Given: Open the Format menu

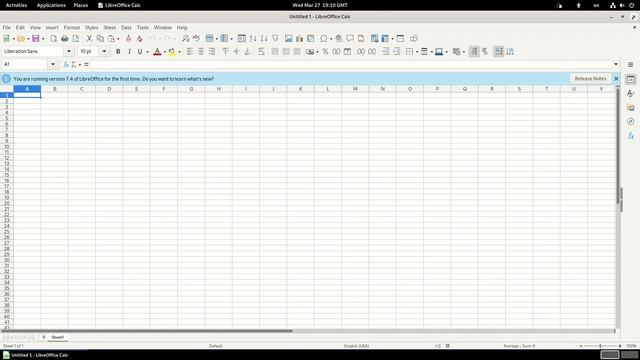Looking at the screenshot, I should (x=72, y=27).
